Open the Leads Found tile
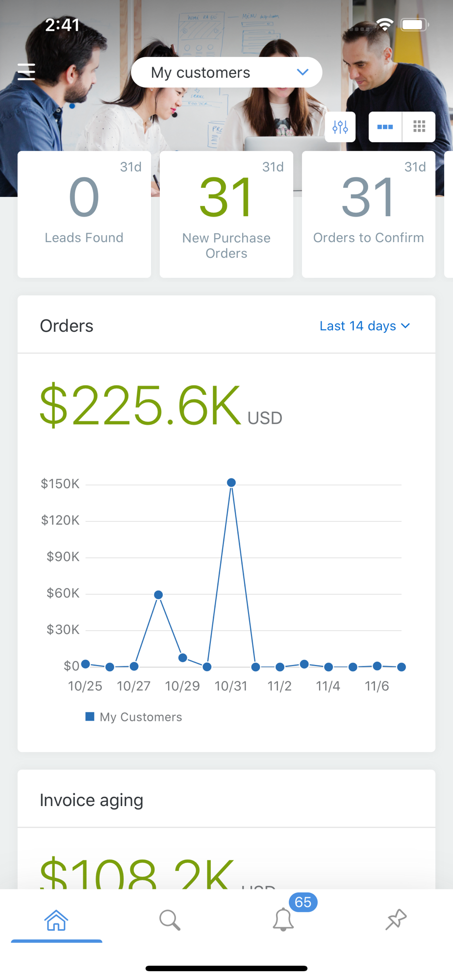 (x=84, y=214)
